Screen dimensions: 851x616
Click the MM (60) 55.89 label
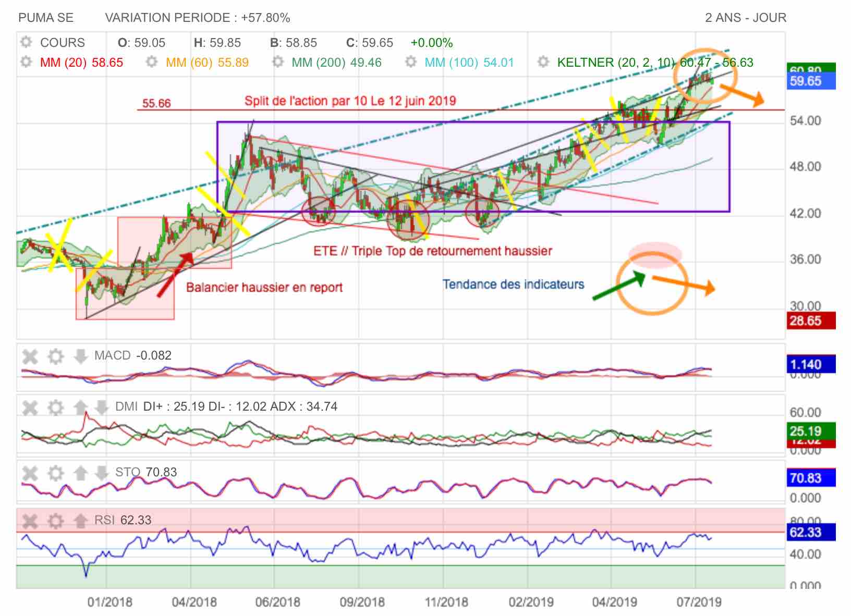tap(207, 63)
